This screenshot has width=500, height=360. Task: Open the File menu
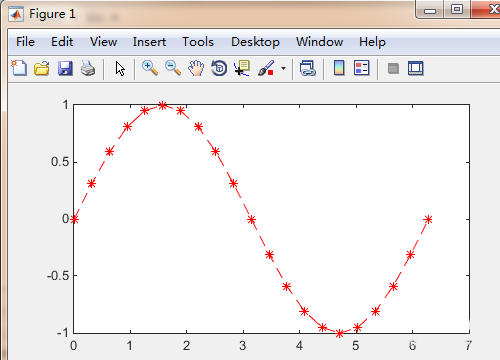coord(25,42)
